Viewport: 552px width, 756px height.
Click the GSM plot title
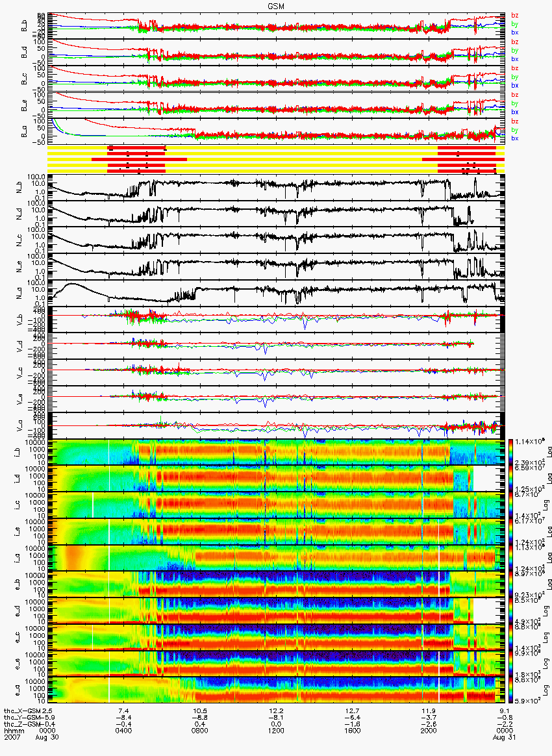(276, 6)
